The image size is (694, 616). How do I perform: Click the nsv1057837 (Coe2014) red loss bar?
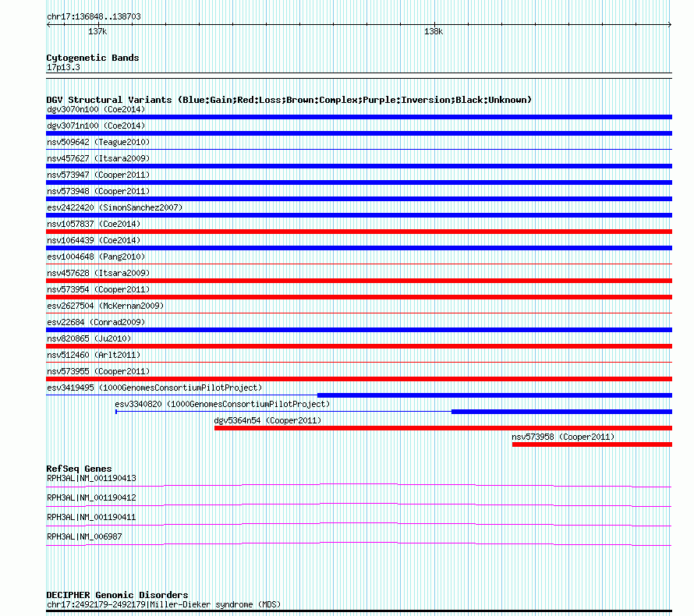(359, 232)
